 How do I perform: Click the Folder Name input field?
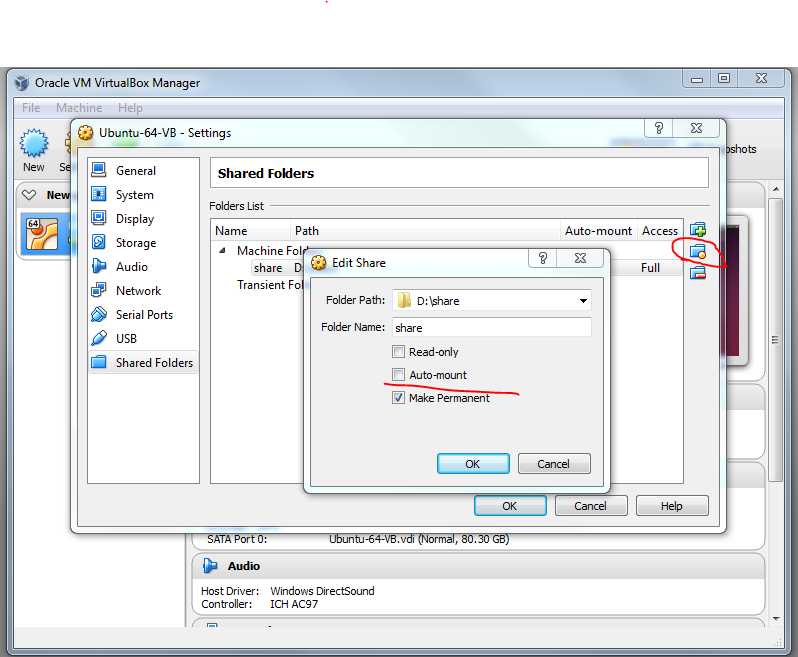492,327
